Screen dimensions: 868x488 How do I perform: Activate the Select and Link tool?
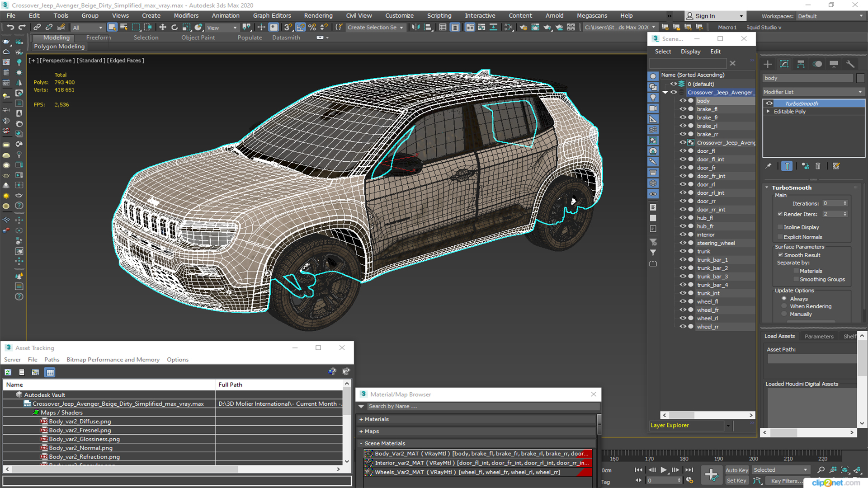point(37,27)
